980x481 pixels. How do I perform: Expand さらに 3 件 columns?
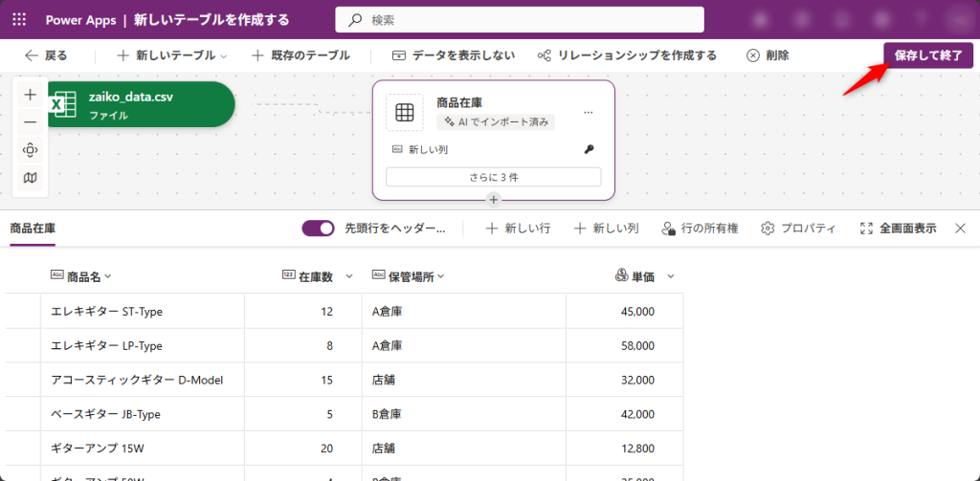pyautogui.click(x=493, y=177)
